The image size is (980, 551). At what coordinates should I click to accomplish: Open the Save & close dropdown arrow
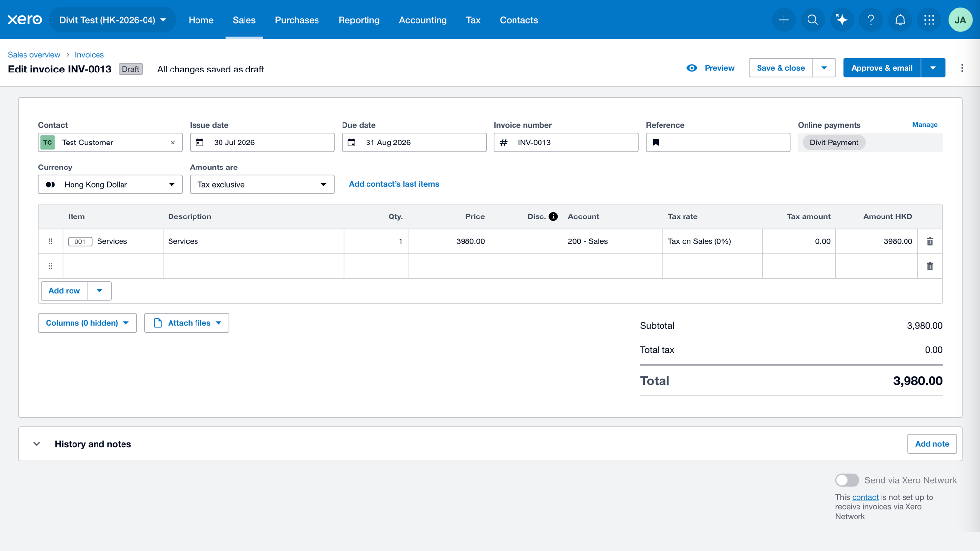[824, 68]
